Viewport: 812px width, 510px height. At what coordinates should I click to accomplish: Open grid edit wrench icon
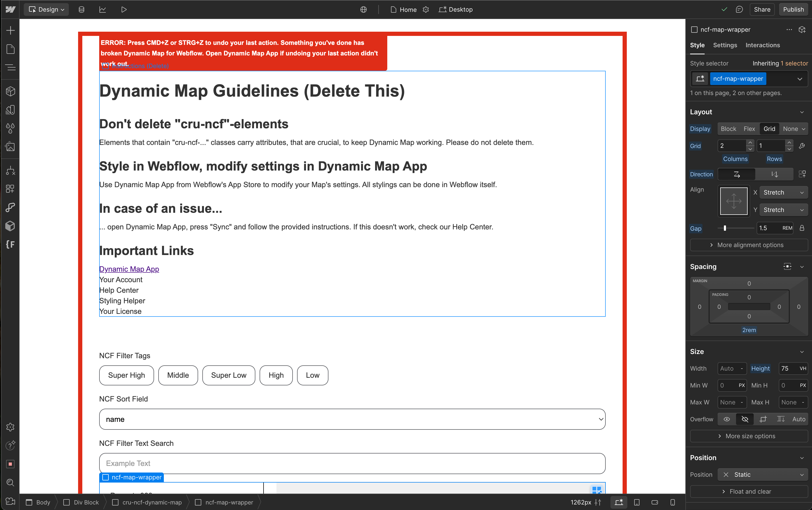(x=802, y=146)
